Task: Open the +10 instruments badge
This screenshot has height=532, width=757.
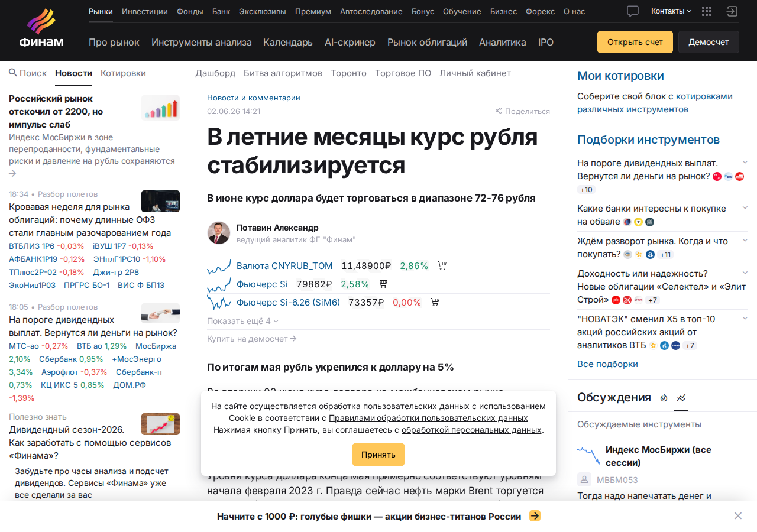Action: [587, 190]
